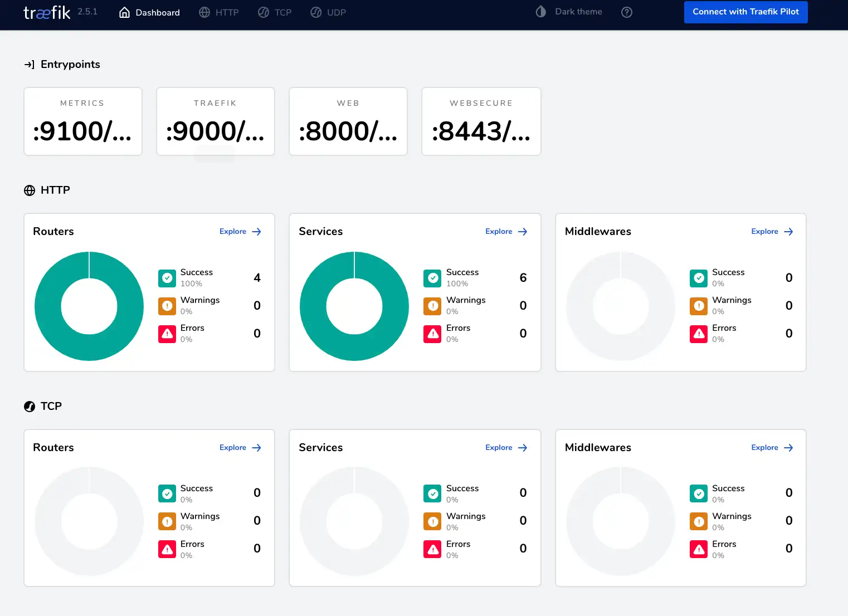The width and height of the screenshot is (848, 616).
Task: Click HTTP Services Warnings icon
Action: coord(432,306)
